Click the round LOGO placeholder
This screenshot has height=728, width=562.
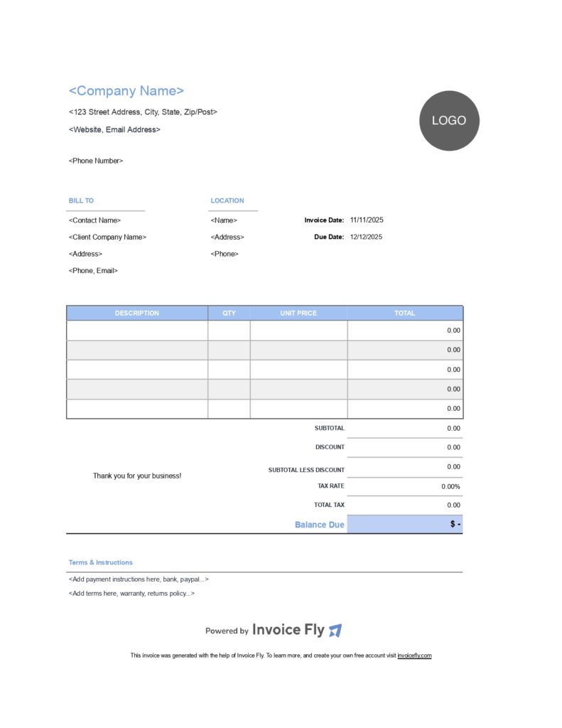tap(449, 121)
